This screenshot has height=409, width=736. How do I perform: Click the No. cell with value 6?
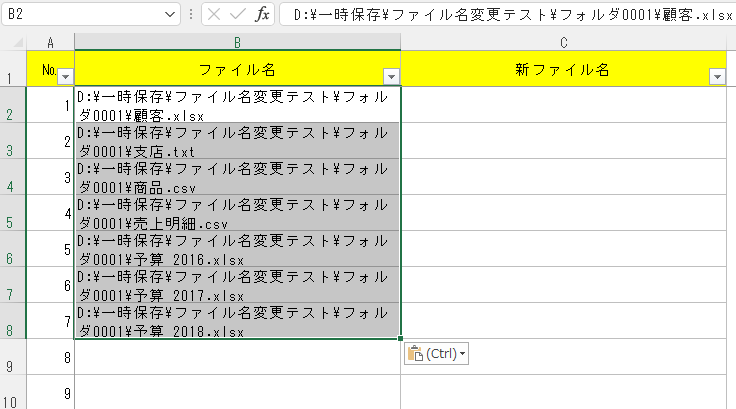click(51, 285)
